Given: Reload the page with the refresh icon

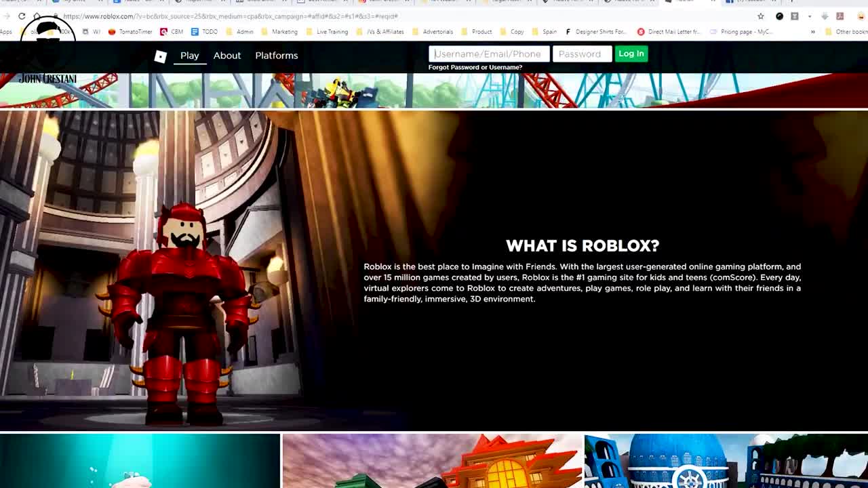Looking at the screenshot, I should pos(22,16).
